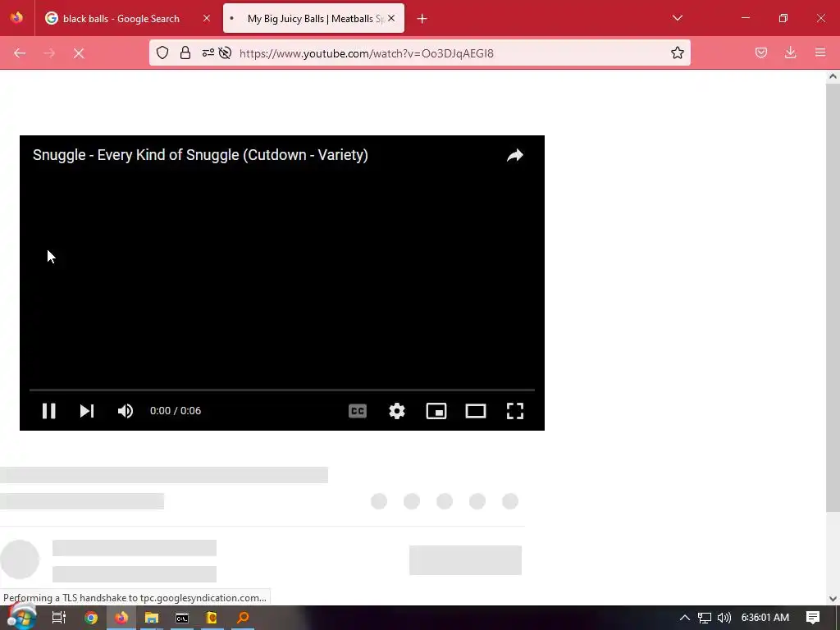Viewport: 840px width, 630px height.
Task: Open File Explorer from the taskbar
Action: (152, 618)
